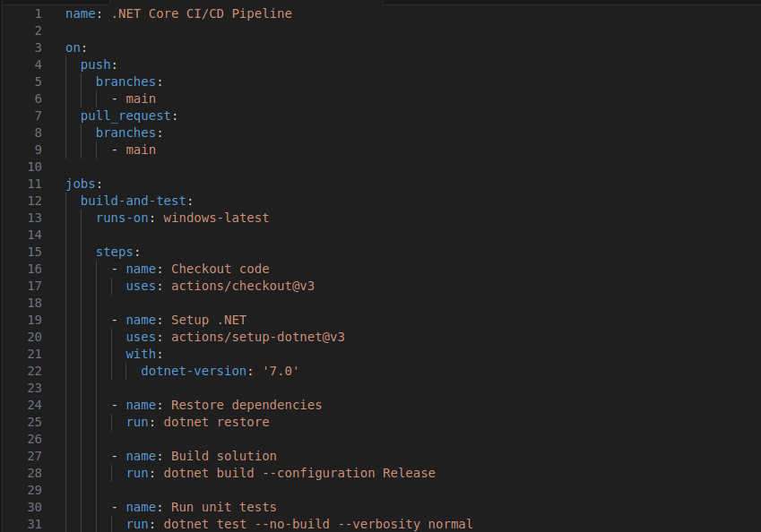Screen dimensions: 761x532
Task: Click the 'actions/checkout@v3' value
Action: pyautogui.click(x=242, y=286)
